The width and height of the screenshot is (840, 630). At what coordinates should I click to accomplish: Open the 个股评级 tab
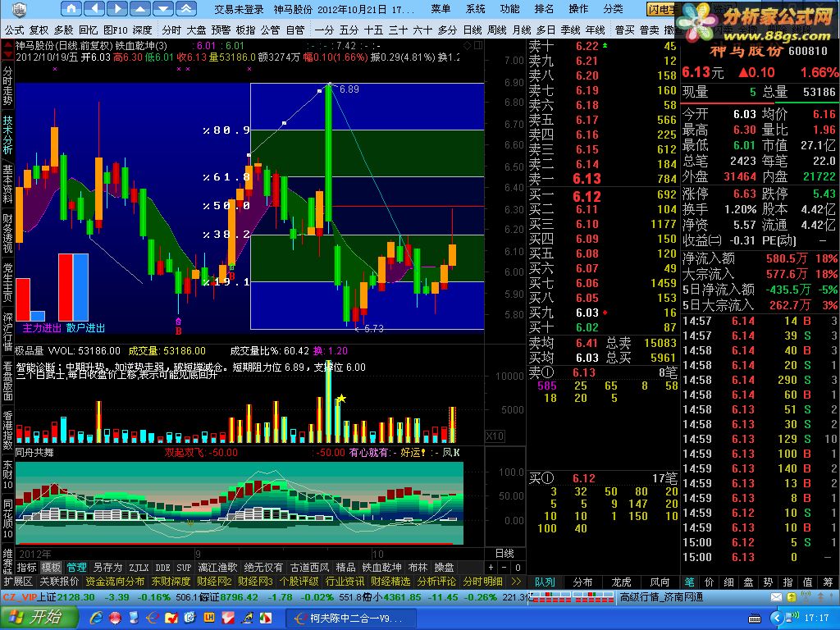click(x=299, y=582)
